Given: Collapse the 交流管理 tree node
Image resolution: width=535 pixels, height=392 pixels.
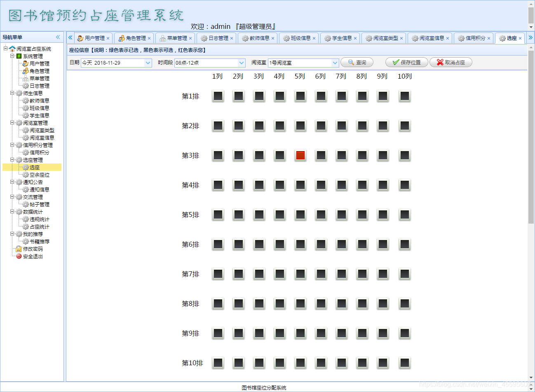Looking at the screenshot, I should pyautogui.click(x=12, y=197).
